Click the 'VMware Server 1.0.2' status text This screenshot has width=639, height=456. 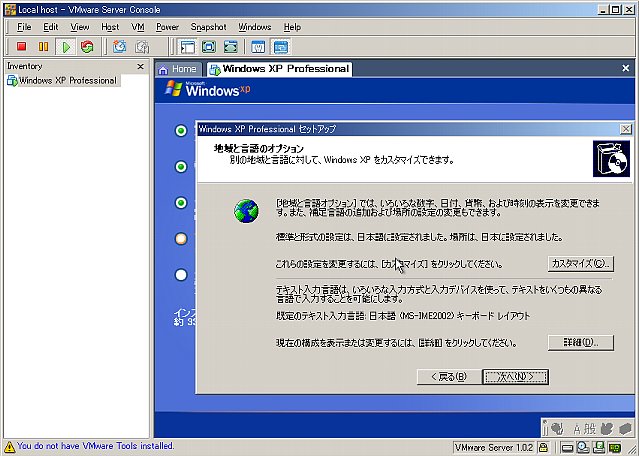tap(494, 448)
